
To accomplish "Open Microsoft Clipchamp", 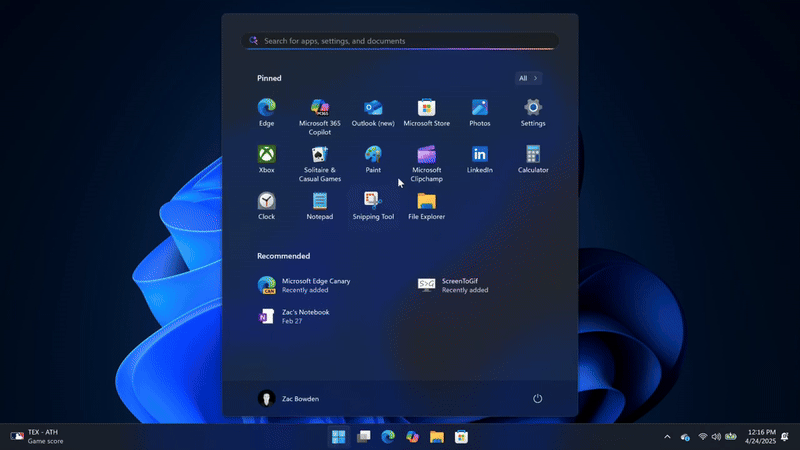I will click(427, 163).
